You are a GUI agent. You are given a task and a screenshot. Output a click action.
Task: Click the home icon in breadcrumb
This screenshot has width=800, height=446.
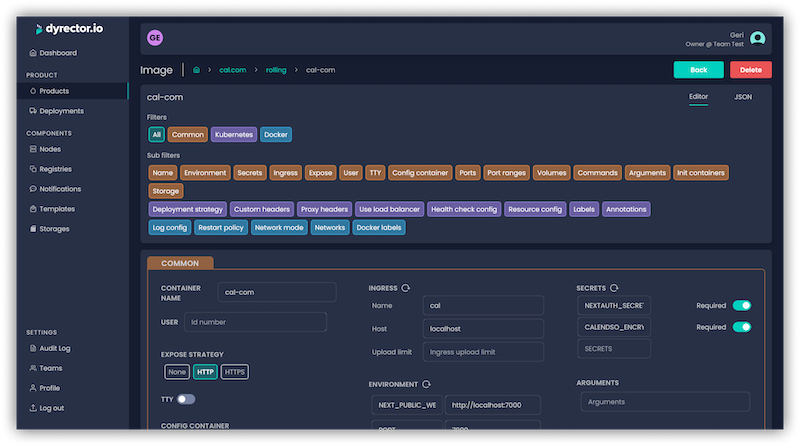click(198, 70)
